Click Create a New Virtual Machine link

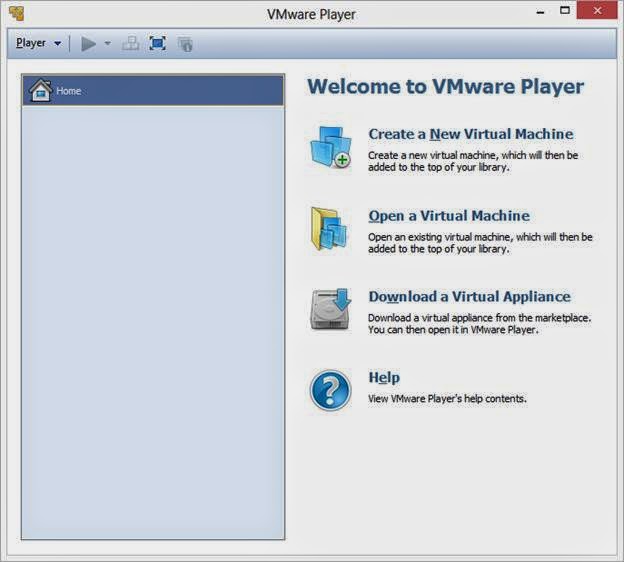tap(471, 134)
